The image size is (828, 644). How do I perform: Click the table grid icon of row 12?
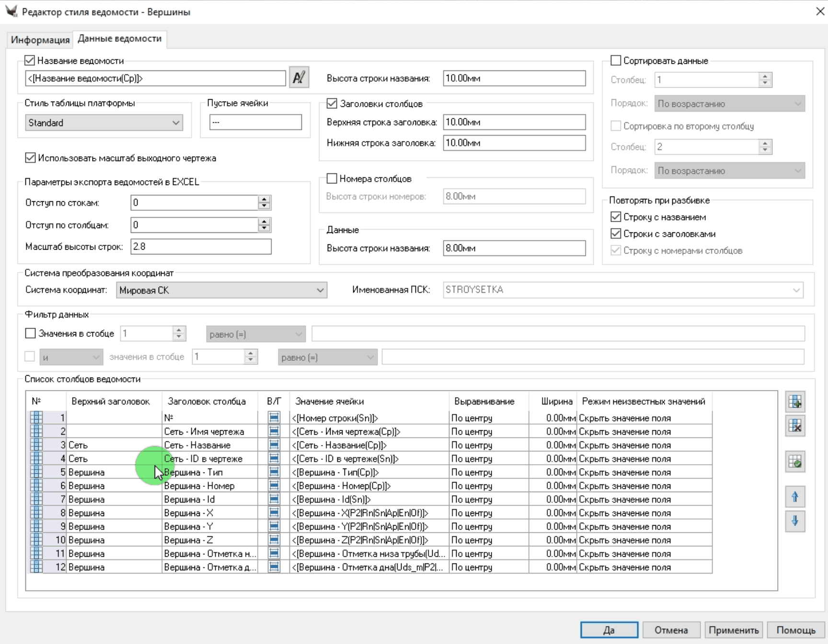pos(36,567)
